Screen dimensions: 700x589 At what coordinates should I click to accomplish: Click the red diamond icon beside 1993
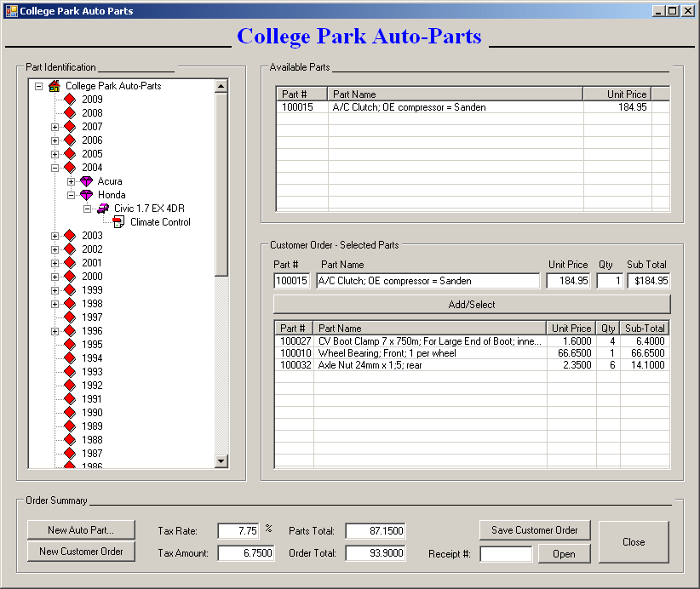[x=70, y=371]
